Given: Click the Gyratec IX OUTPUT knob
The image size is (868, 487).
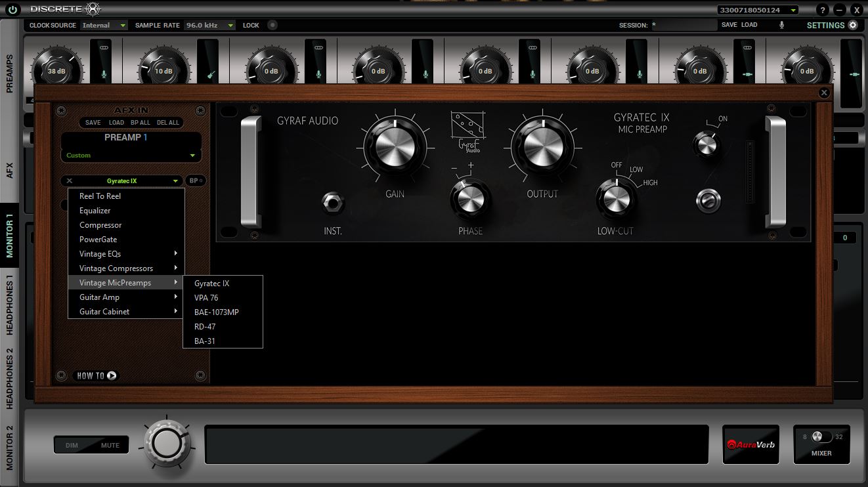Looking at the screenshot, I should 542,148.
